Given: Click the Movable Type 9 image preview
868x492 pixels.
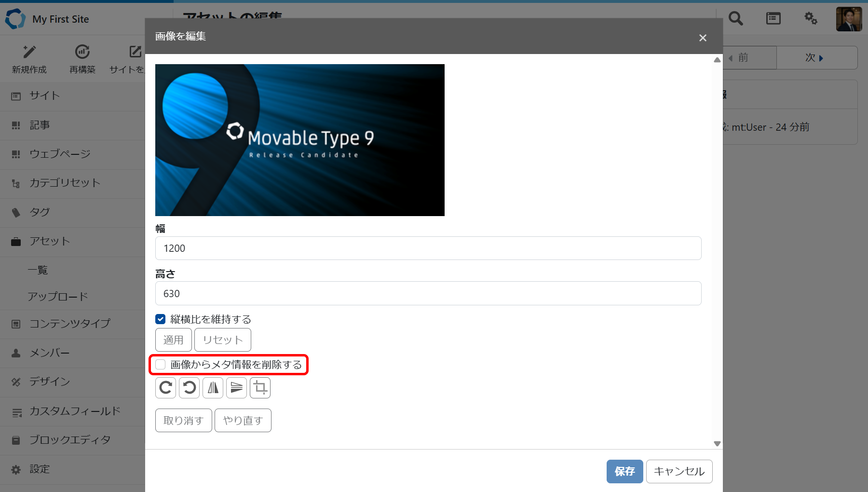Looking at the screenshot, I should pos(299,140).
